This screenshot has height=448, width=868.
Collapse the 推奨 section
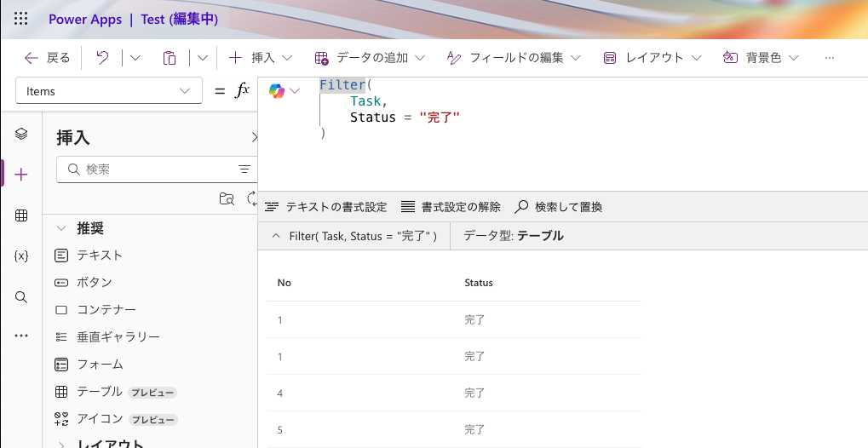[x=62, y=228]
